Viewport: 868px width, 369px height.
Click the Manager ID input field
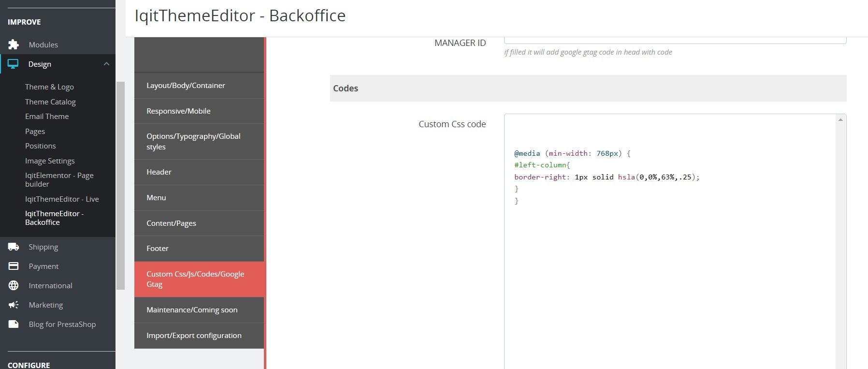[675, 40]
